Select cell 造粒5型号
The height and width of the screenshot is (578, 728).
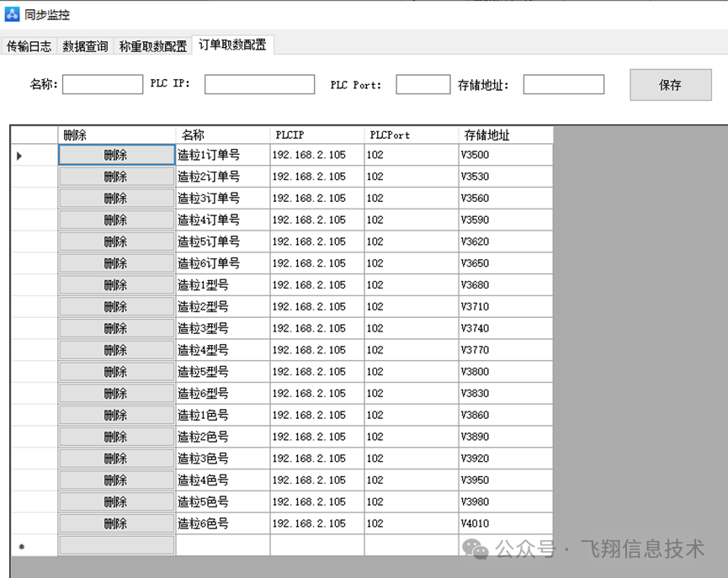(x=223, y=371)
